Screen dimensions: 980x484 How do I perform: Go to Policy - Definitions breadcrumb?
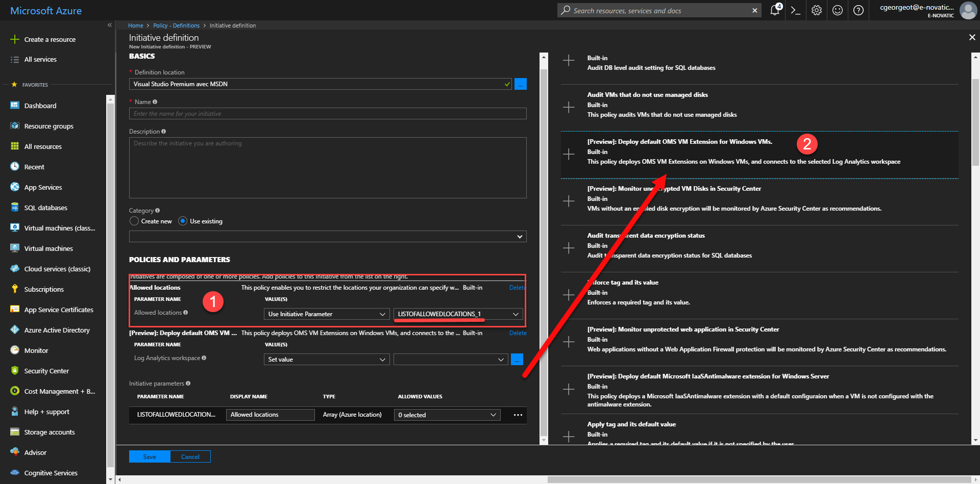pyautogui.click(x=176, y=26)
